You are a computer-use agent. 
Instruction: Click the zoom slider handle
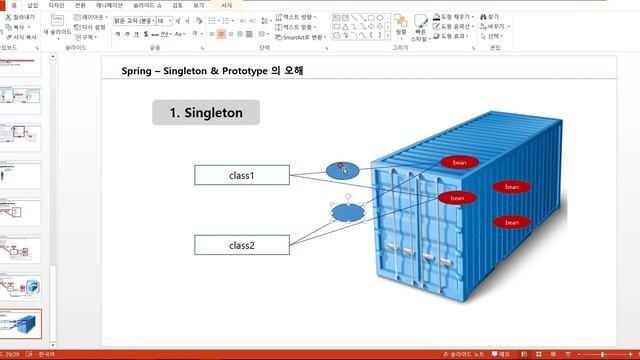(x=602, y=354)
